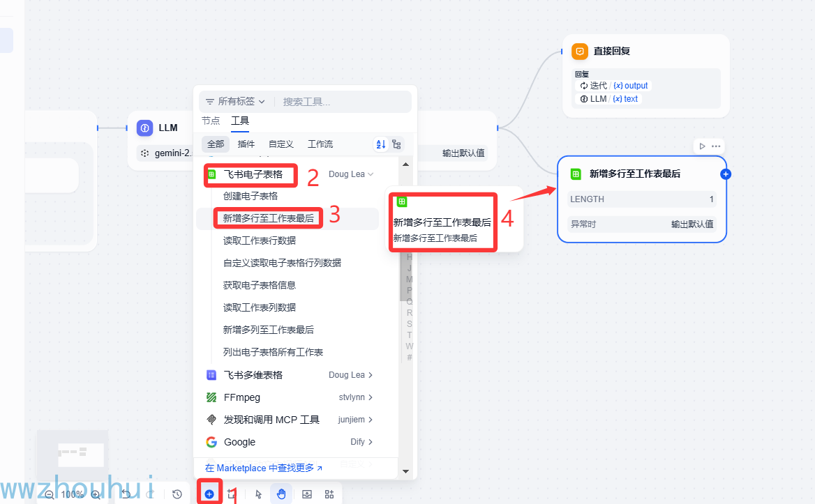Image resolution: width=815 pixels, height=504 pixels.
Task: Select 新增多列至工作表最后 tool
Action: [x=268, y=330]
